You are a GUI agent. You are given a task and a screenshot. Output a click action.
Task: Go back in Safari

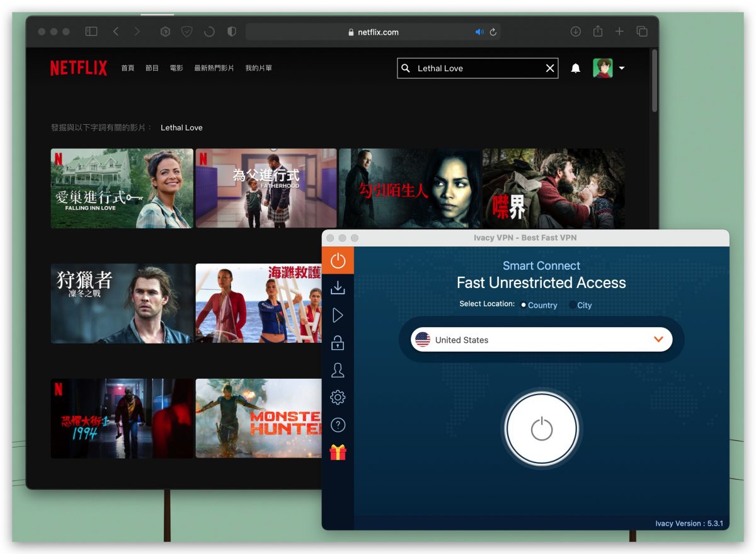pos(116,32)
